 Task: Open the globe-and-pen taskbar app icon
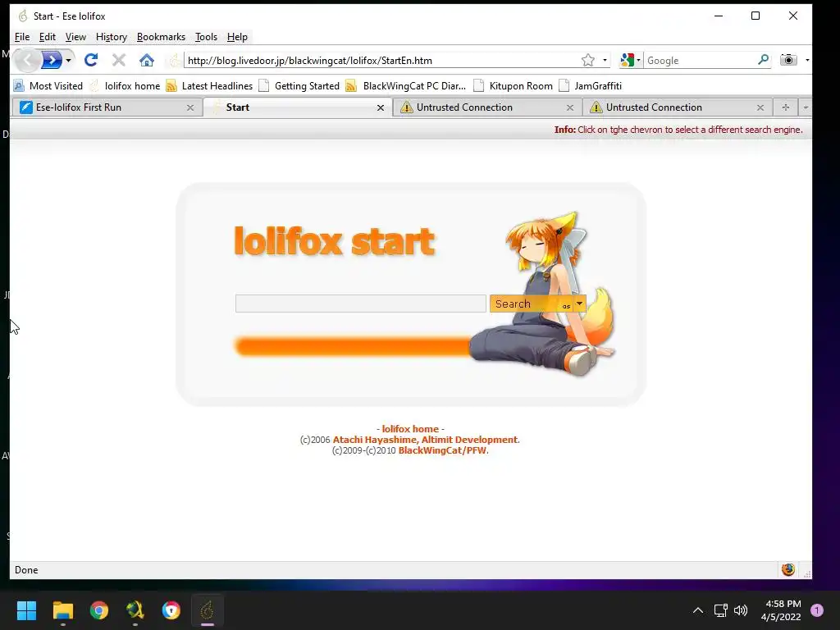[x=135, y=610]
